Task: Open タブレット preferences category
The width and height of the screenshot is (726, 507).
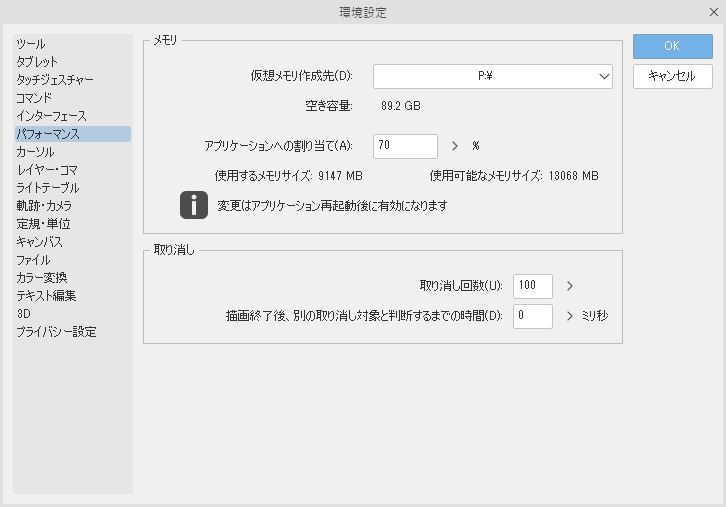Action: click(37, 62)
